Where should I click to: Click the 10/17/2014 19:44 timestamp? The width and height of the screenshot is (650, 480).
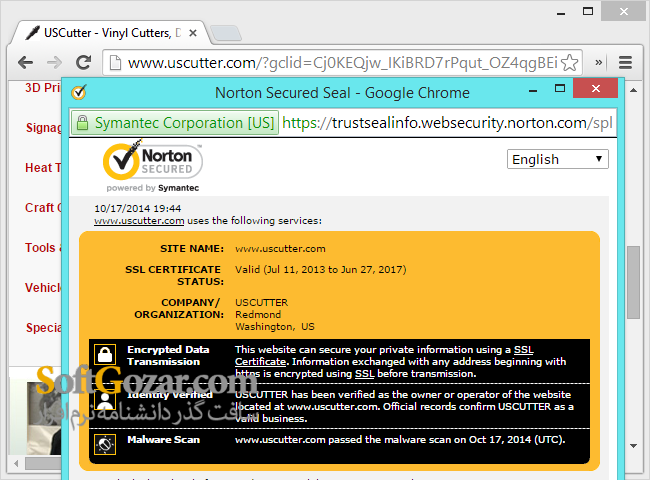pos(138,208)
